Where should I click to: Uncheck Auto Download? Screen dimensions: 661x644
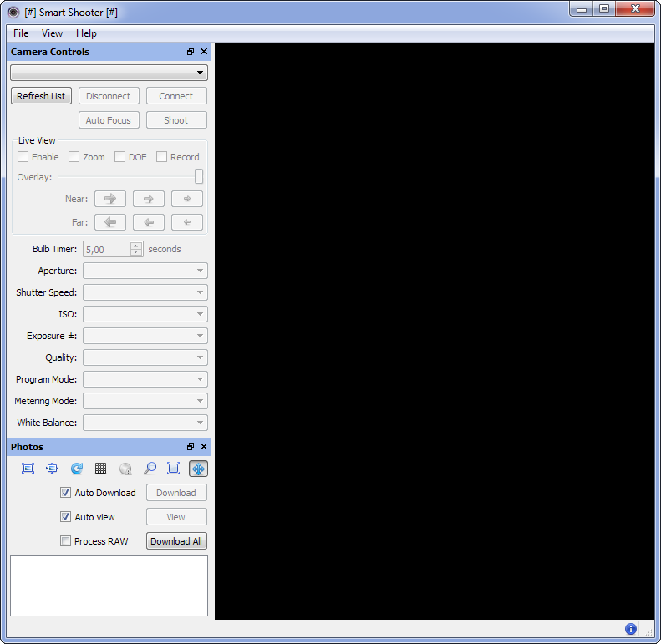tap(65, 492)
